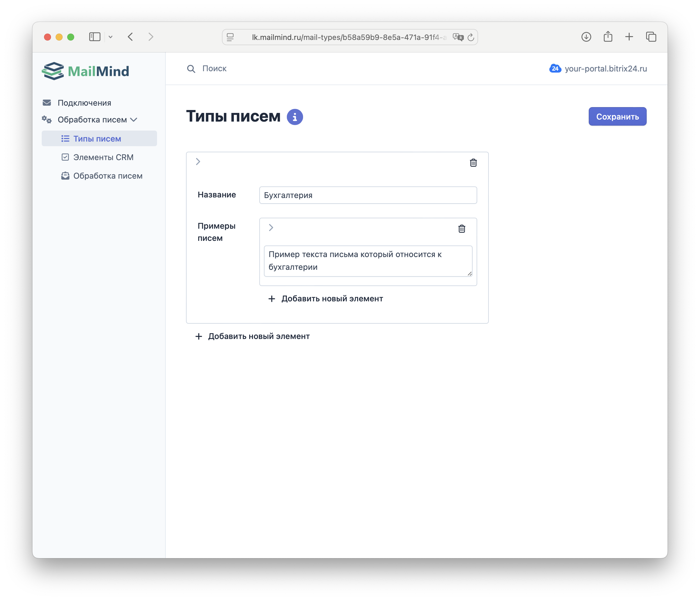Click the Название field containing Бухгалтерия
Image resolution: width=700 pixels, height=601 pixels.
pyautogui.click(x=368, y=195)
